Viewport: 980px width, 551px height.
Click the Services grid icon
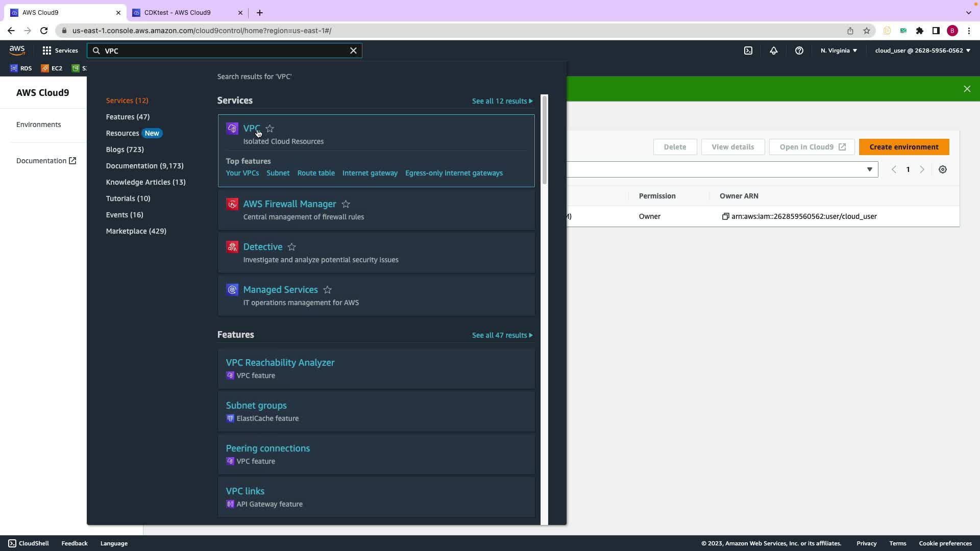point(47,51)
